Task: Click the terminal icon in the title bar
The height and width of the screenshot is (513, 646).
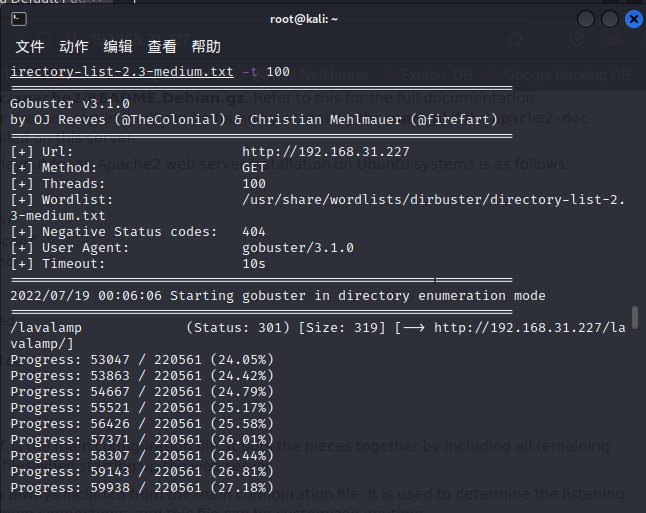Action: click(19, 19)
